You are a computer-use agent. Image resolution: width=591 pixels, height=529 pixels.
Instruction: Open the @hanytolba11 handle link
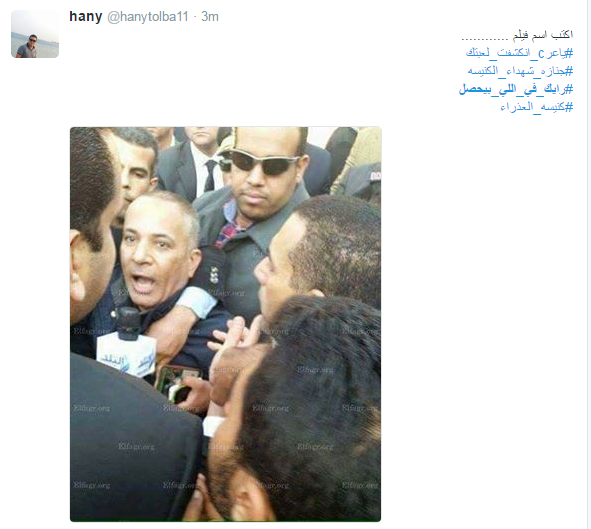coord(148,17)
